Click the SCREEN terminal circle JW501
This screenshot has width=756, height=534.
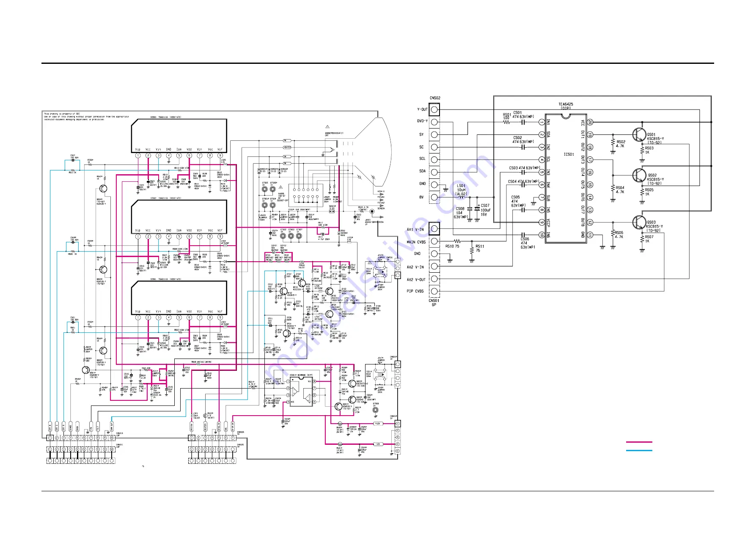click(372, 211)
